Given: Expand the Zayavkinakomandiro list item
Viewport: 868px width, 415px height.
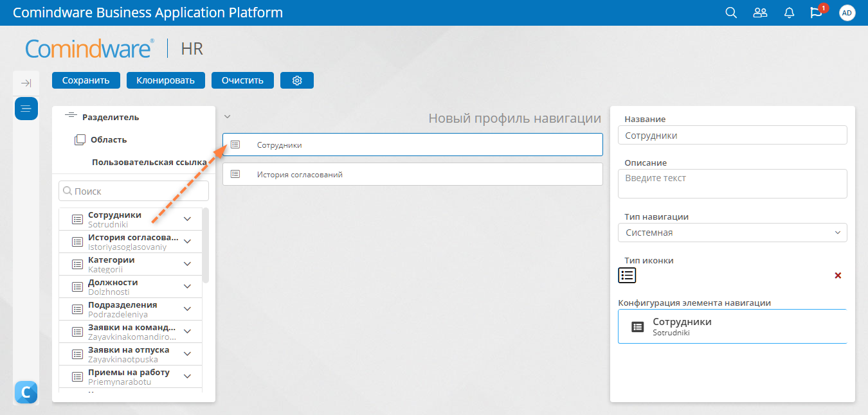Looking at the screenshot, I should click(x=188, y=331).
